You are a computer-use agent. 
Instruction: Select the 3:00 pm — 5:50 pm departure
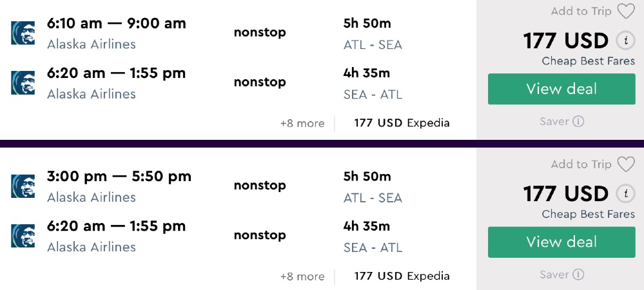coord(119,177)
